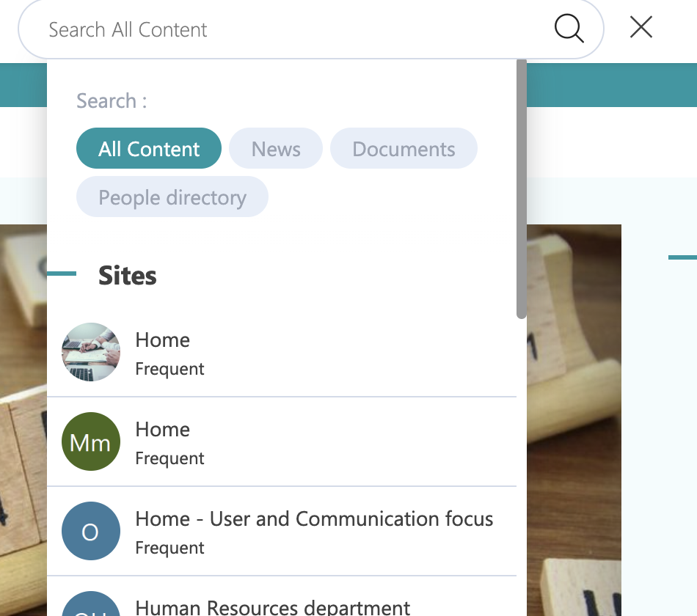Click the magnifying glass search icon
This screenshot has width=697, height=616.
[569, 29]
